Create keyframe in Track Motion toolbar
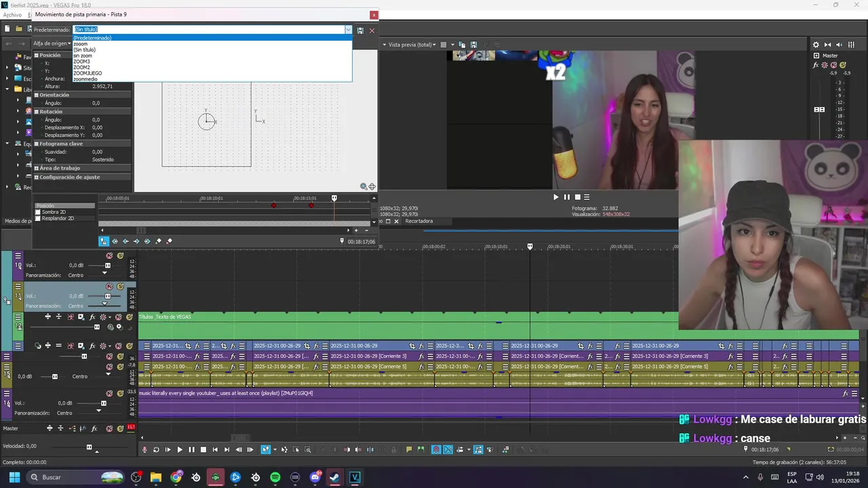The height and width of the screenshot is (488, 868). click(x=159, y=241)
